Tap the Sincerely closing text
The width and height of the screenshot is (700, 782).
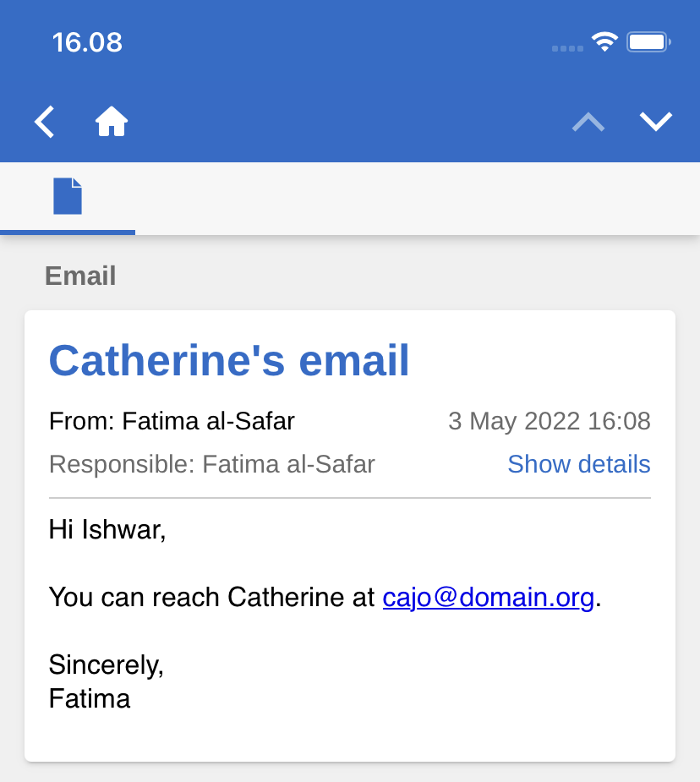[x=107, y=664]
